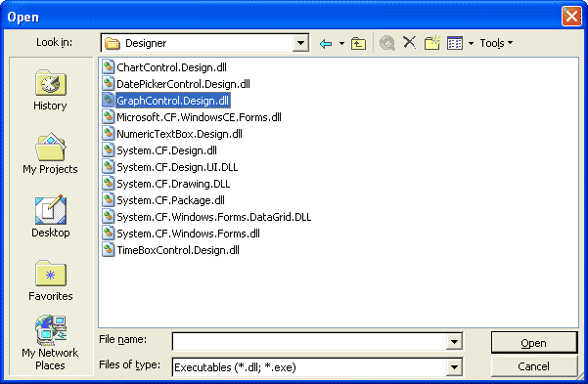Open the Views dropdown arrow
The image size is (588, 384).
471,43
